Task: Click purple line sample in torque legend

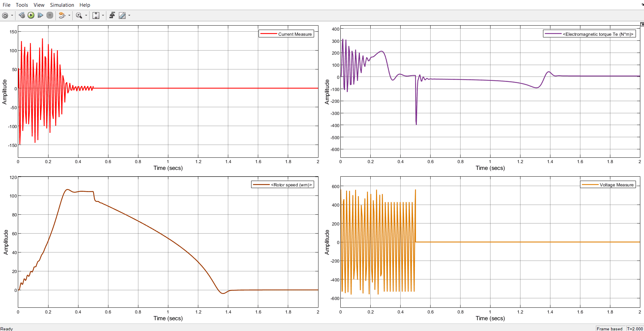Action: click(553, 34)
